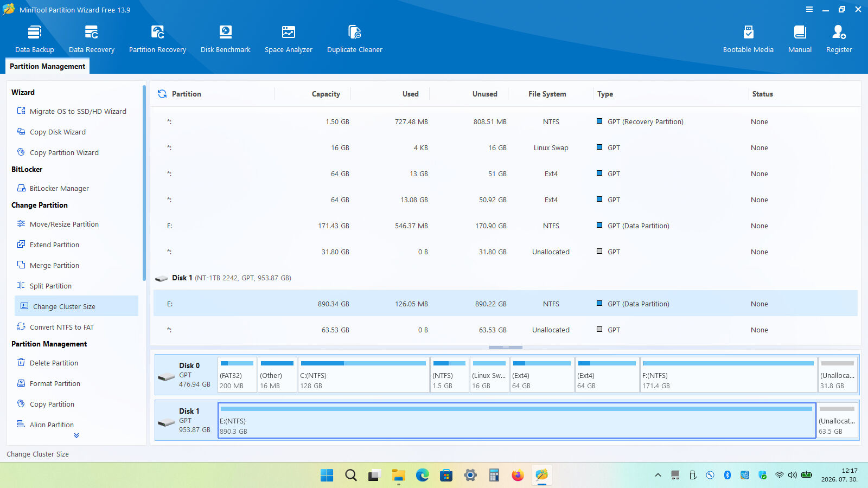868x488 pixels.
Task: Launch Data Recovery
Action: [92, 39]
